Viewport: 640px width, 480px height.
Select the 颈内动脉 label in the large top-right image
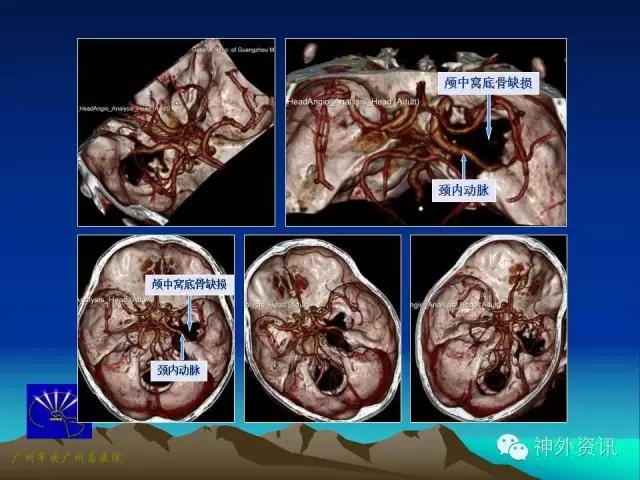(464, 191)
